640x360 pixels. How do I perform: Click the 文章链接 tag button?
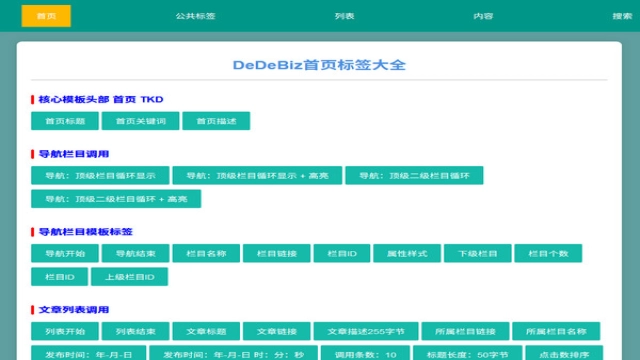[x=277, y=331]
